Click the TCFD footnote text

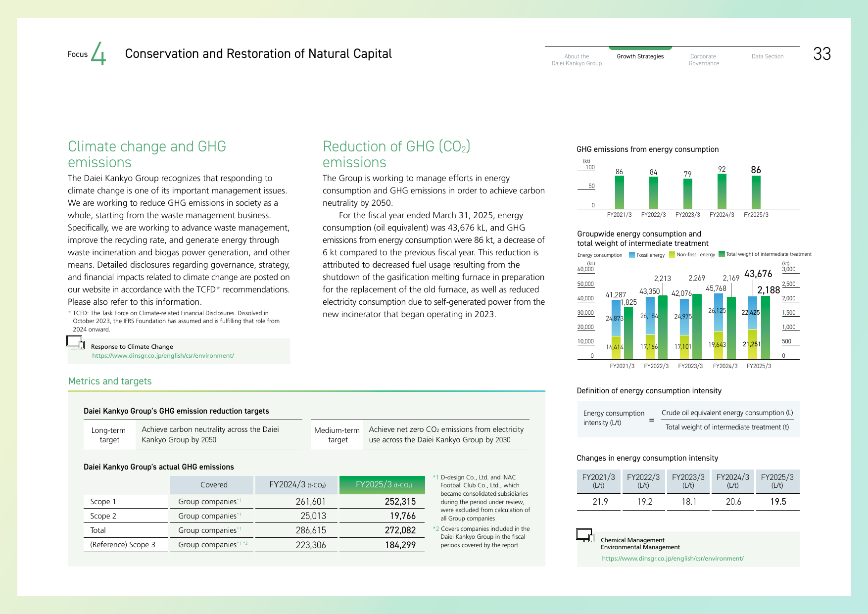[x=174, y=321]
